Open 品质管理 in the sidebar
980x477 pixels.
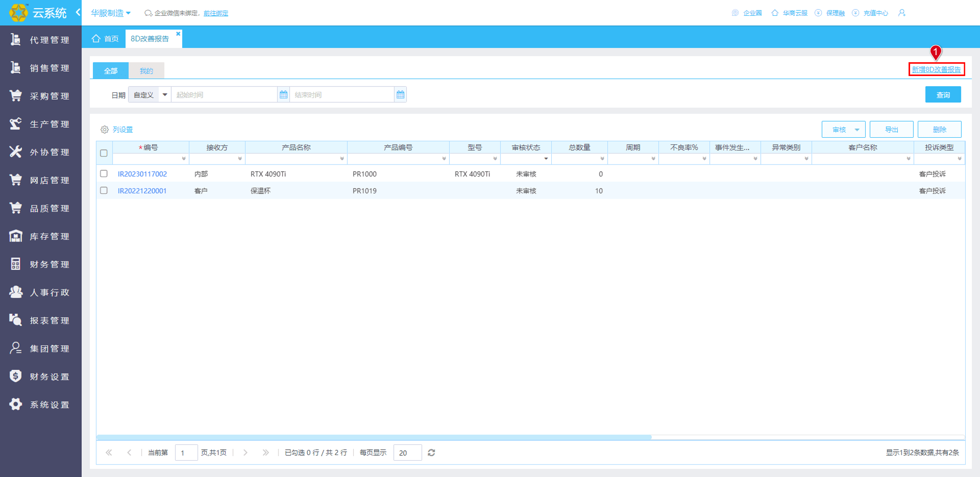coord(41,208)
